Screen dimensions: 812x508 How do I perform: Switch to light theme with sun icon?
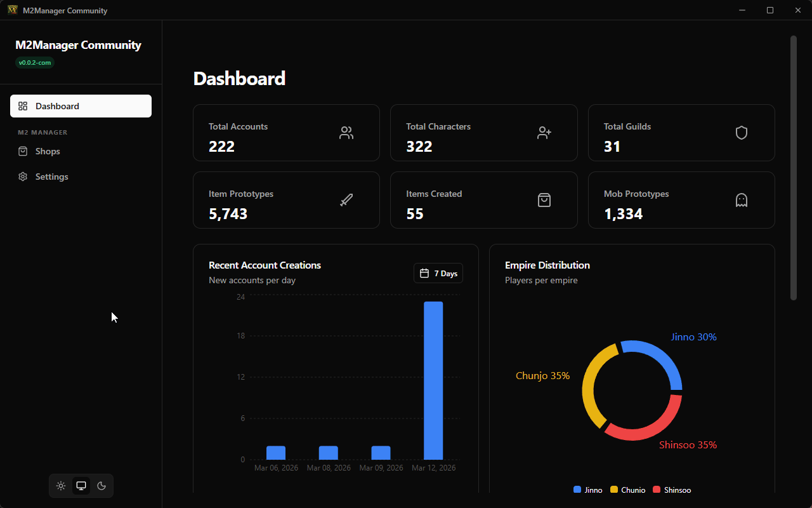[x=61, y=486]
